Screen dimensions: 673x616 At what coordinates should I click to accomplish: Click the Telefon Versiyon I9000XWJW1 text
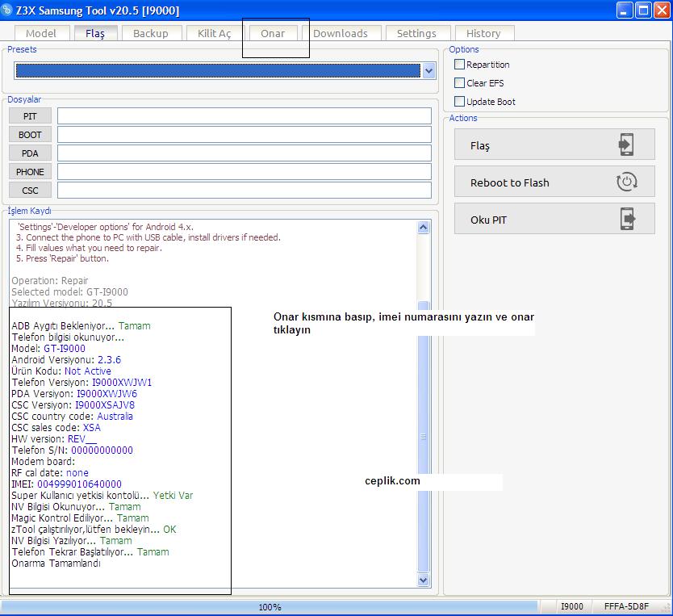(122, 382)
